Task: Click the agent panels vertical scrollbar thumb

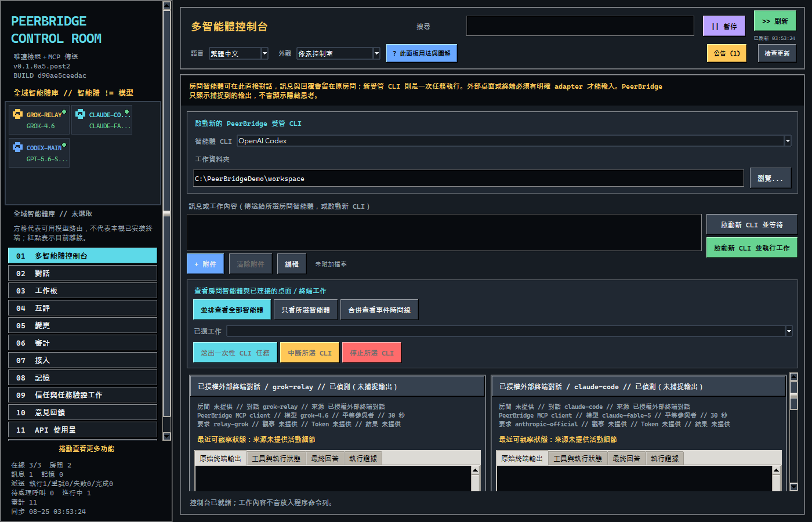Action: pos(794,396)
